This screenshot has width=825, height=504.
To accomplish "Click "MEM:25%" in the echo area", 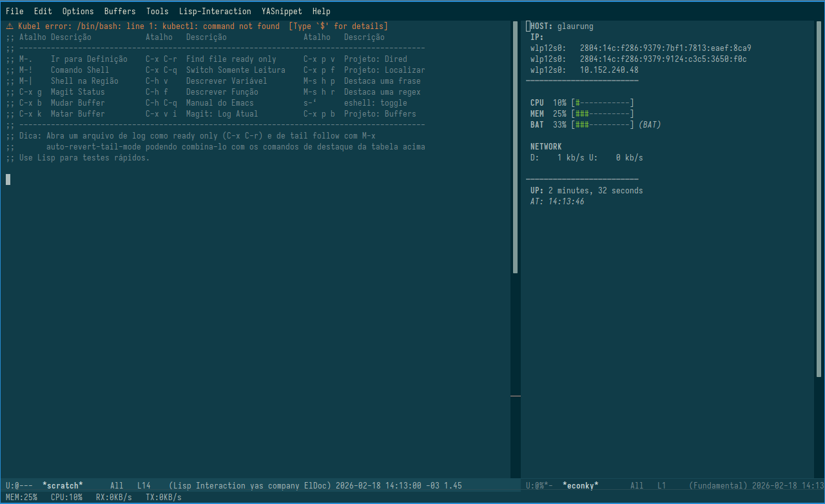I will tap(21, 498).
